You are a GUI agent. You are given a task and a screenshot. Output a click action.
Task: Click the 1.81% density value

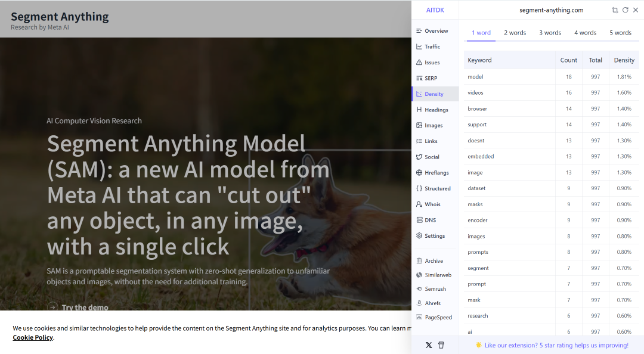tap(624, 77)
